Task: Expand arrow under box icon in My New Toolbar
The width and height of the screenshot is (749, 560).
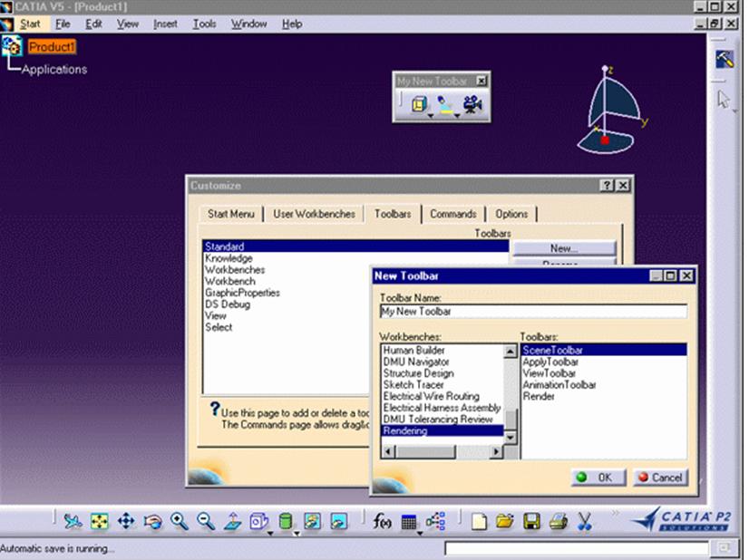Action: pyautogui.click(x=431, y=115)
